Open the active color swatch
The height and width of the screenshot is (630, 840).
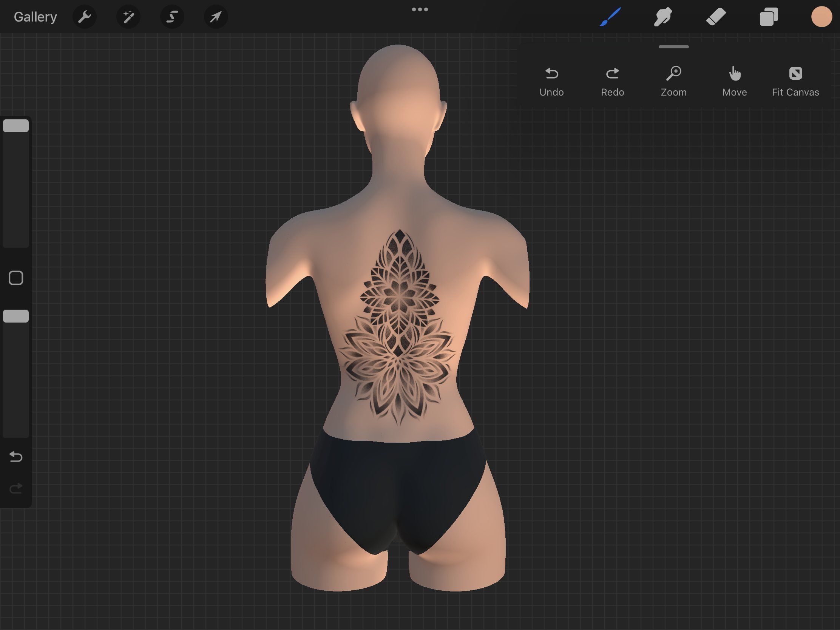(x=821, y=17)
